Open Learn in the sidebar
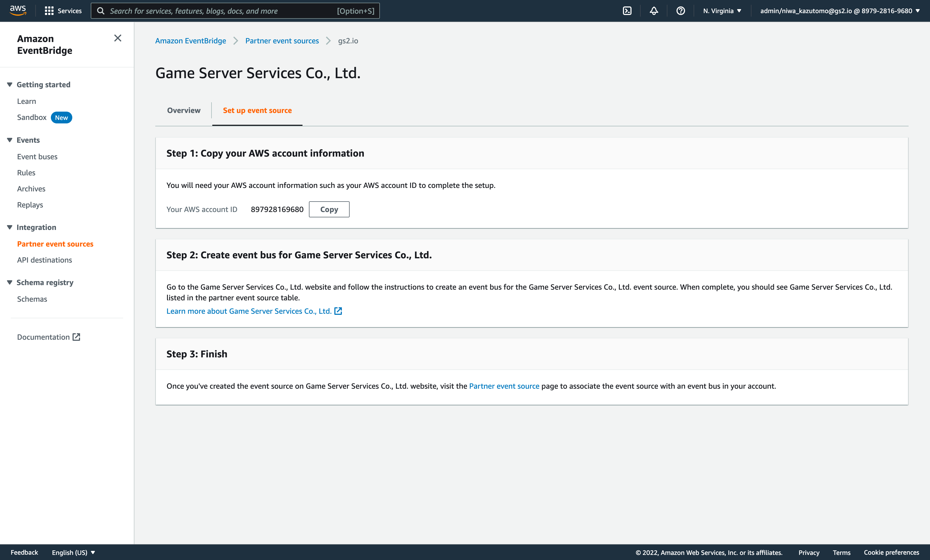Viewport: 930px width, 560px height. (27, 101)
